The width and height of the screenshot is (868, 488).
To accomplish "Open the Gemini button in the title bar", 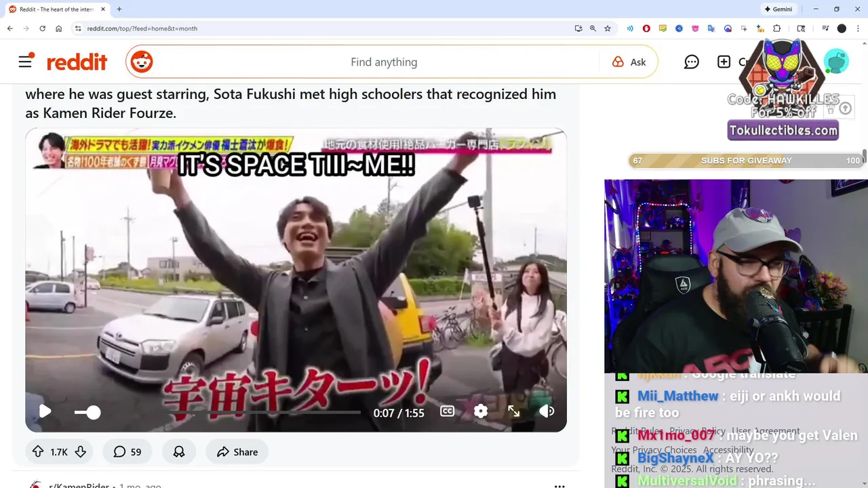I will (778, 9).
